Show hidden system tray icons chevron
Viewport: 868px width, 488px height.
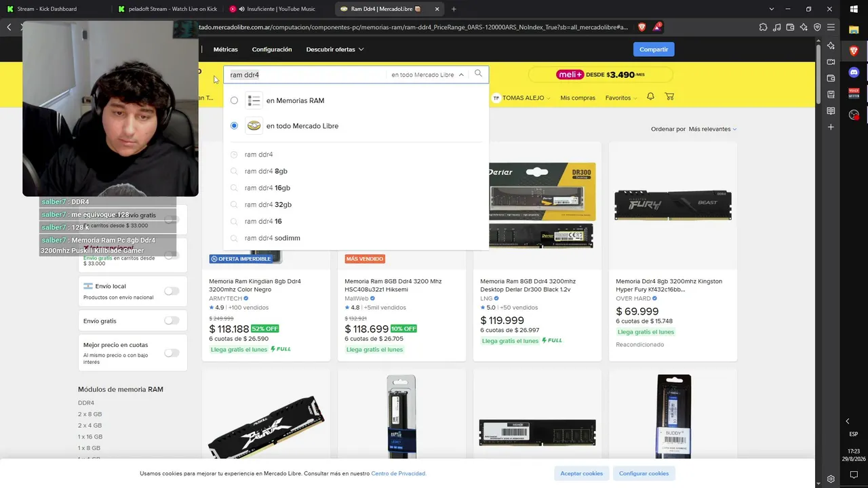tap(847, 421)
